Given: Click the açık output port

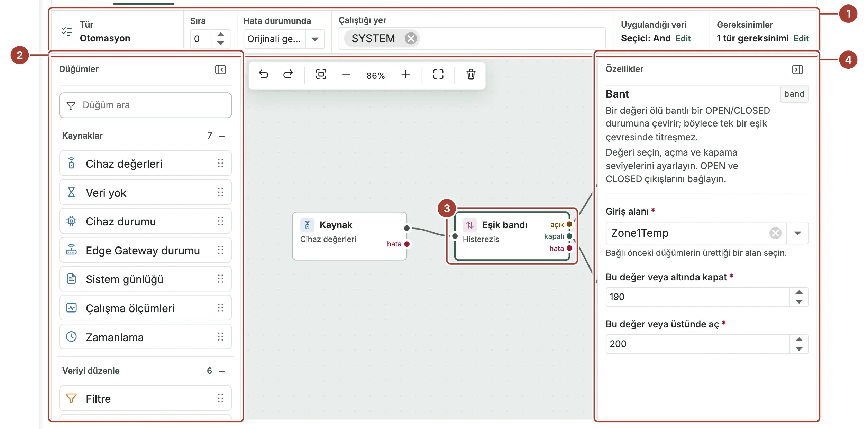Looking at the screenshot, I should [x=569, y=224].
